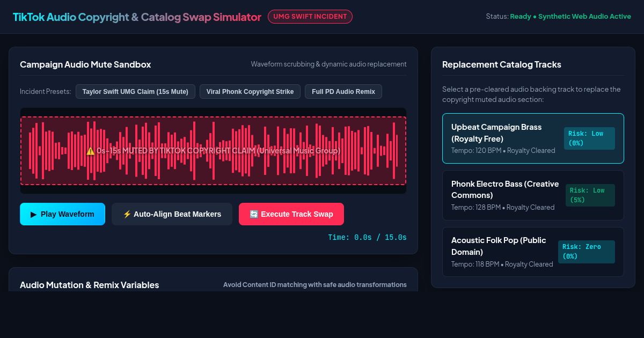The height and width of the screenshot is (338, 644).
Task: Click the Play Waveform button
Action: (x=62, y=214)
